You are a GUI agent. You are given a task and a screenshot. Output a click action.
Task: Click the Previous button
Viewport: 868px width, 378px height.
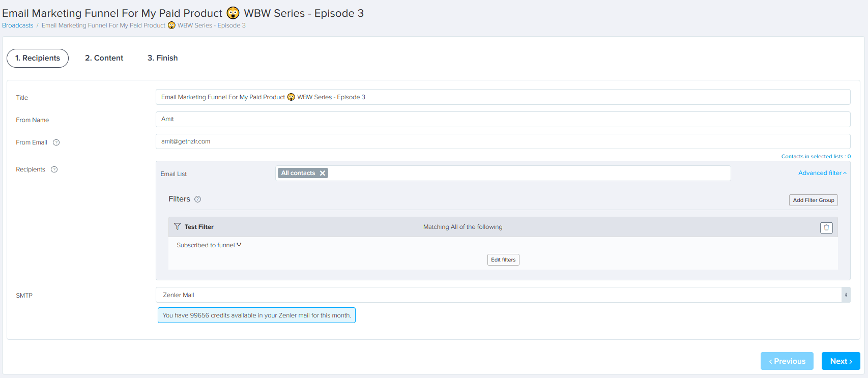(x=787, y=361)
